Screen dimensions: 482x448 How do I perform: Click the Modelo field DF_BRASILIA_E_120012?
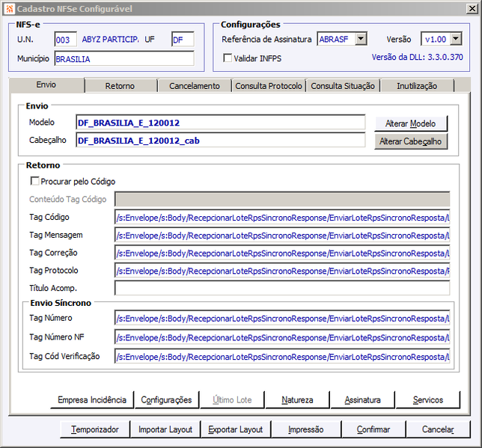tap(220, 123)
